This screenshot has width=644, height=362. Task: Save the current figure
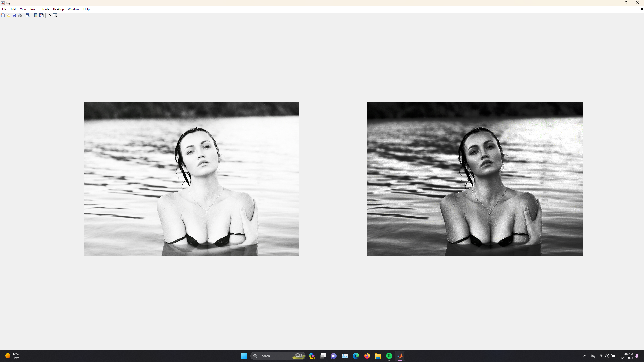tap(14, 15)
